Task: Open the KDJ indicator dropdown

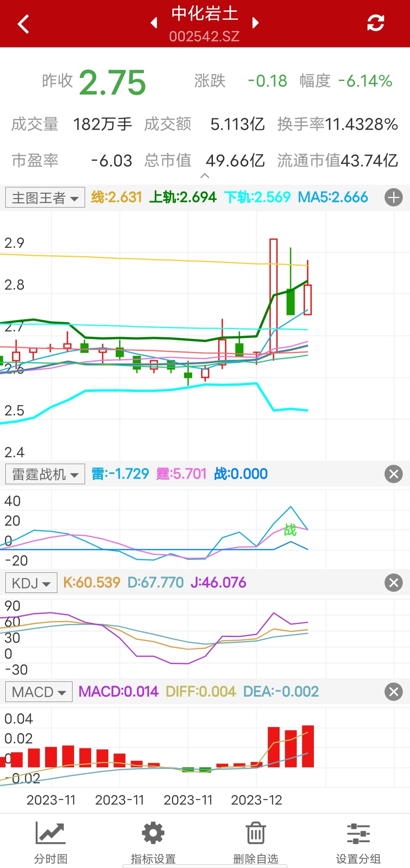Action: click(x=31, y=583)
